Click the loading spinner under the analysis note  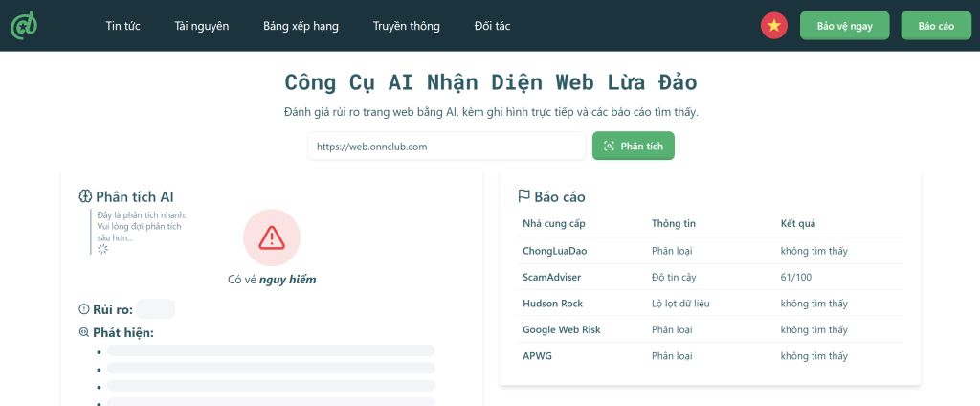pos(103,249)
